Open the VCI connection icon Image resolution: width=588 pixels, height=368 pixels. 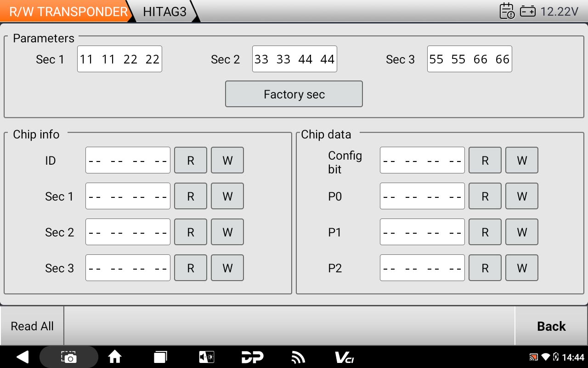tap(344, 357)
